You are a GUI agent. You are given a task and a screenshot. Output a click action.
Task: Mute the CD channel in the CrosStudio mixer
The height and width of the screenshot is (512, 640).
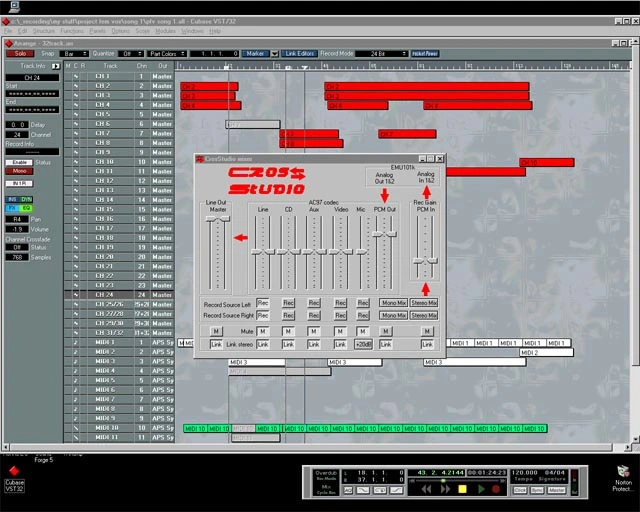(x=288, y=331)
